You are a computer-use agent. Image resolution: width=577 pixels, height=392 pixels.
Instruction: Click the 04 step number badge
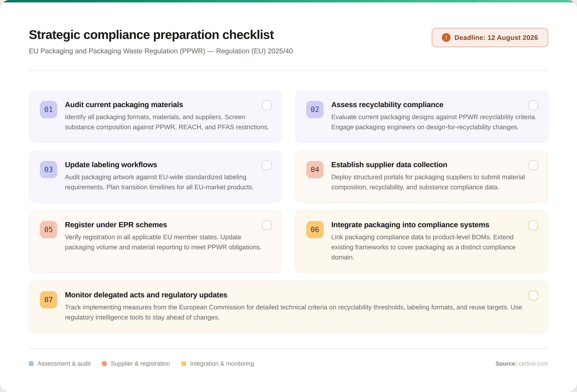pos(315,169)
